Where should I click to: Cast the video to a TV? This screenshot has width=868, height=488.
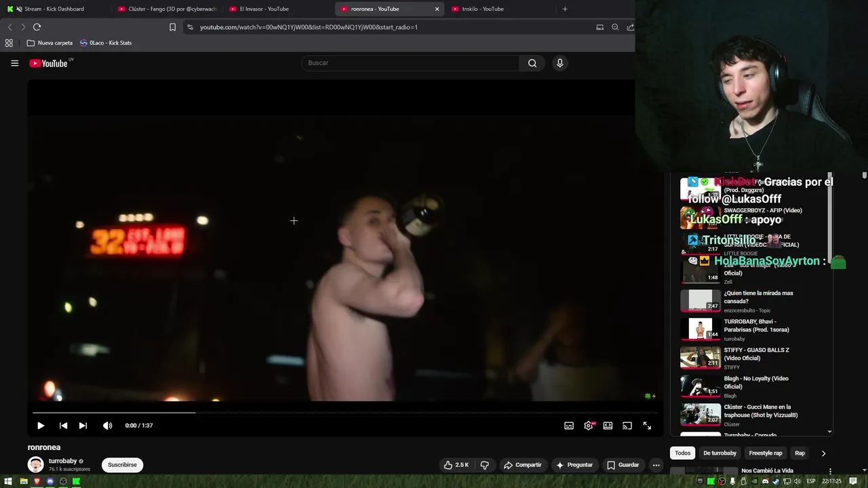coord(627,426)
